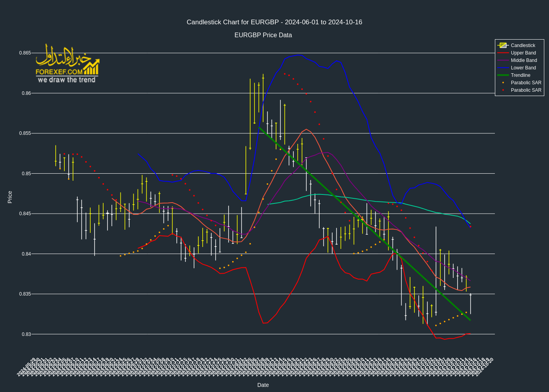
Task: Click the chart title for EURGBP
Action: coord(274,22)
